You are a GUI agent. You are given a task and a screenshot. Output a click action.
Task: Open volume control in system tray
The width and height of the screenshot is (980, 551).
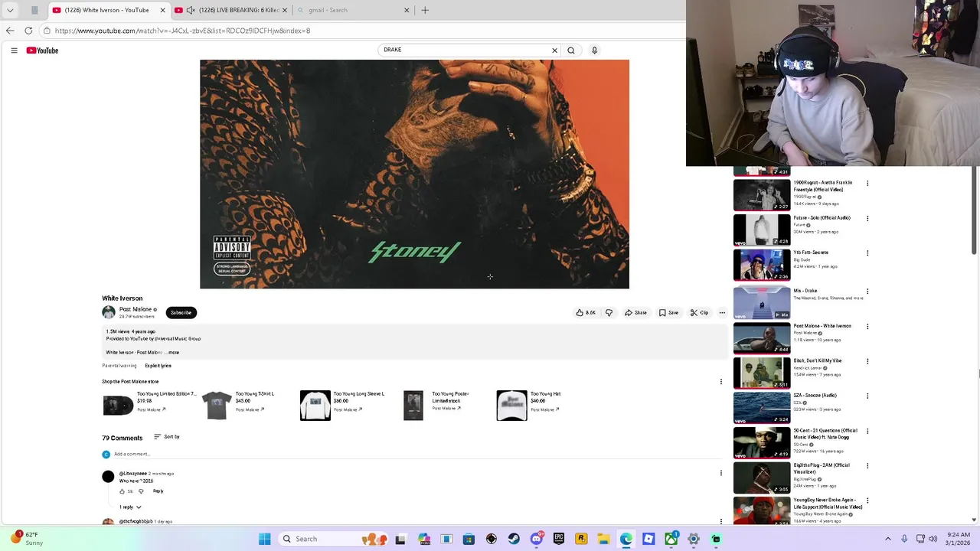pyautogui.click(x=933, y=539)
